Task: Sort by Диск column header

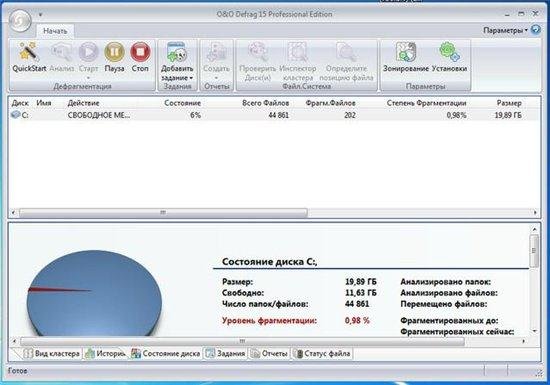Action: (20, 103)
